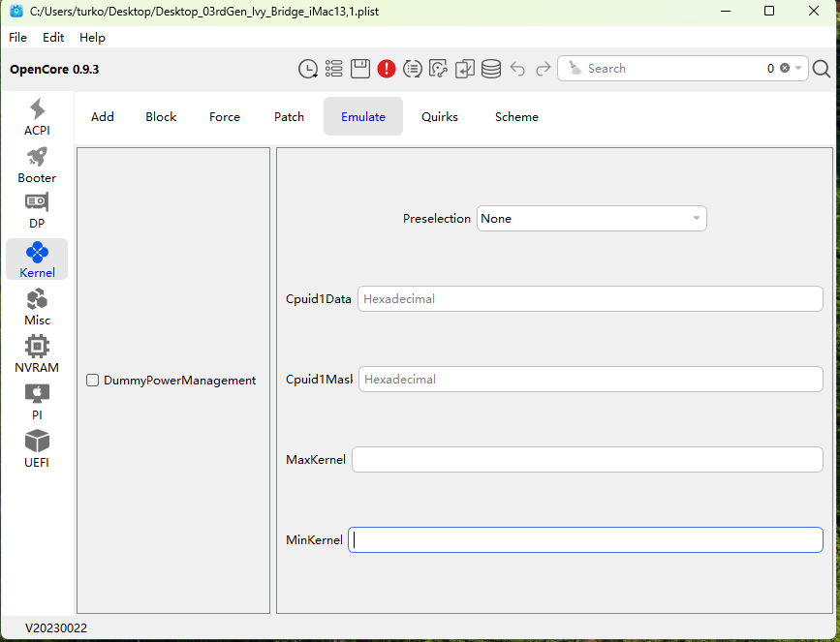840x642 pixels.
Task: Go to the UEFI section
Action: click(x=37, y=449)
